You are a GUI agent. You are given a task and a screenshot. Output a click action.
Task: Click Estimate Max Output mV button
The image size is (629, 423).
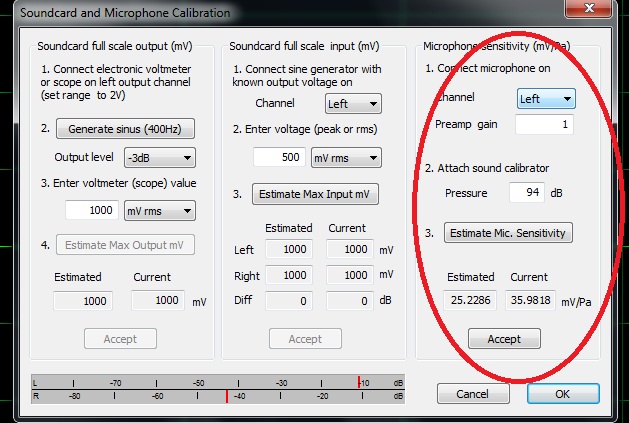(x=125, y=245)
